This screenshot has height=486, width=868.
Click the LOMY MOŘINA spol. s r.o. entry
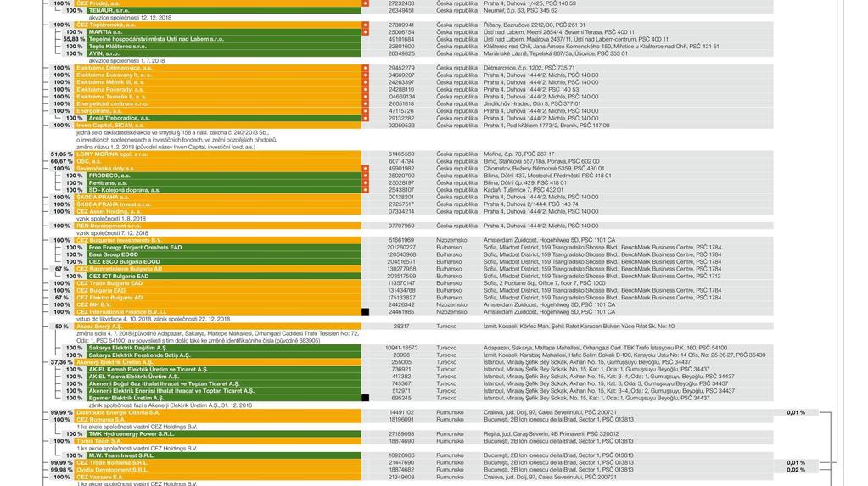[x=218, y=154]
